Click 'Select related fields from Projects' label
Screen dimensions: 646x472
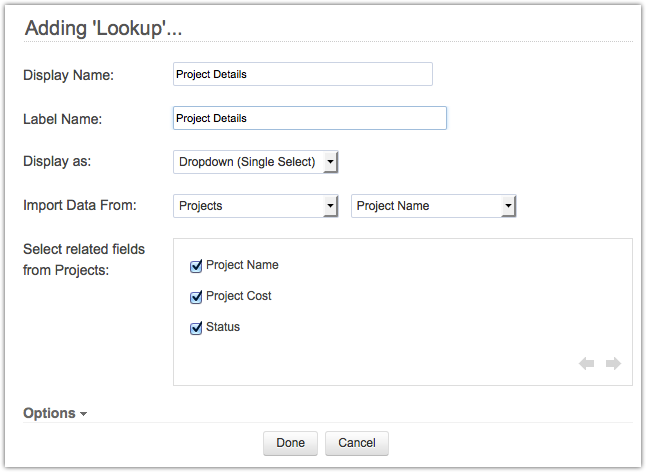83,259
